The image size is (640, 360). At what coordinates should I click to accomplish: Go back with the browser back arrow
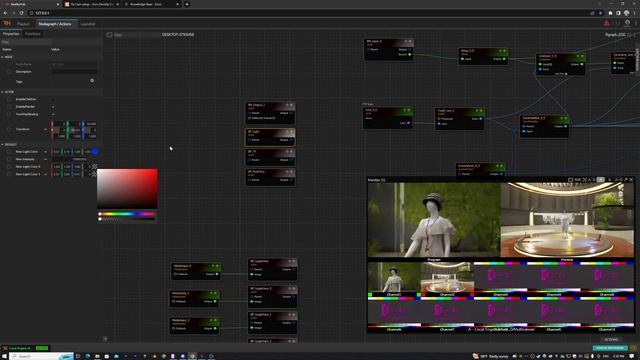coord(5,13)
